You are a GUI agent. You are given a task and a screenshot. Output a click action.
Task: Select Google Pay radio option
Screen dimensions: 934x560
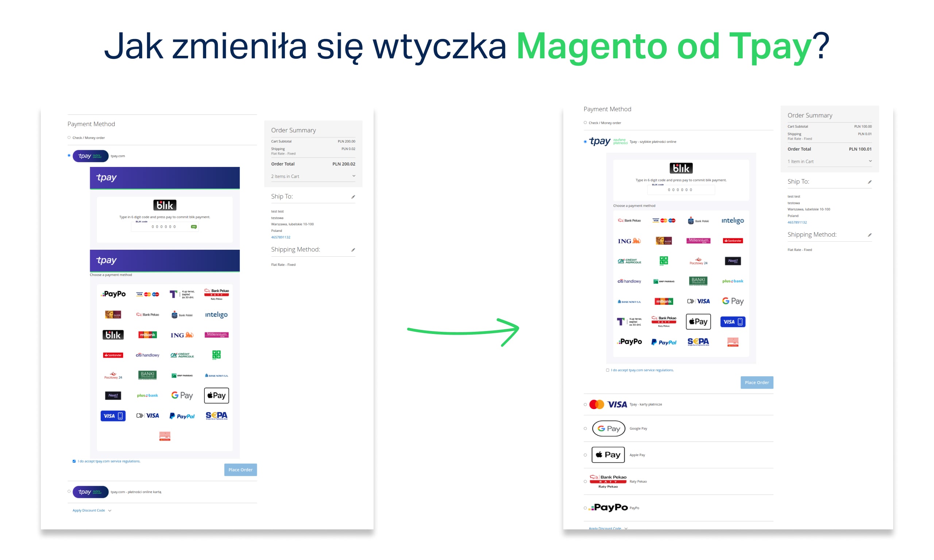tap(585, 429)
